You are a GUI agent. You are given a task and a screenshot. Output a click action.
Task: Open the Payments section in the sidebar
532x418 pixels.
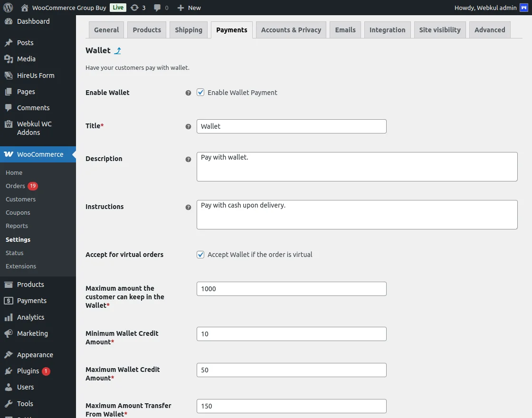31,301
